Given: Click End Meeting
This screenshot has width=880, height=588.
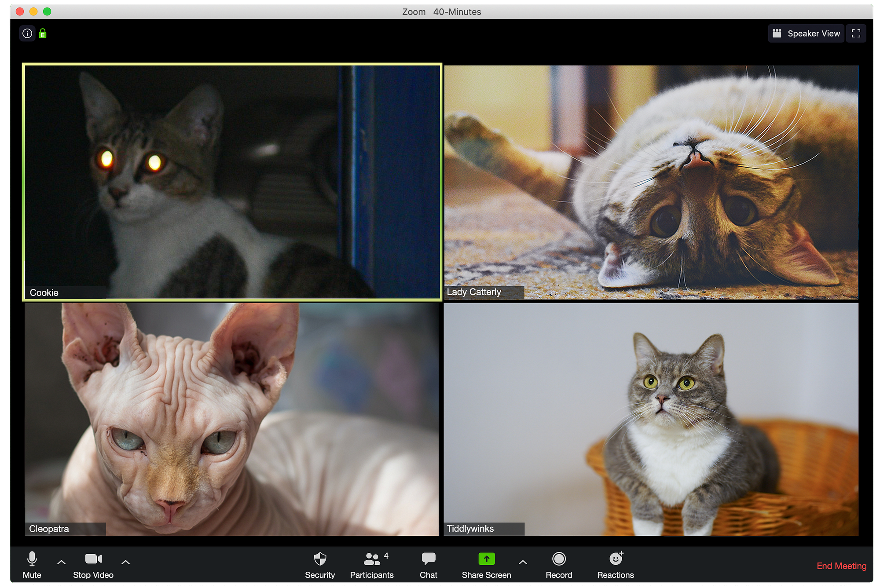Looking at the screenshot, I should (841, 566).
